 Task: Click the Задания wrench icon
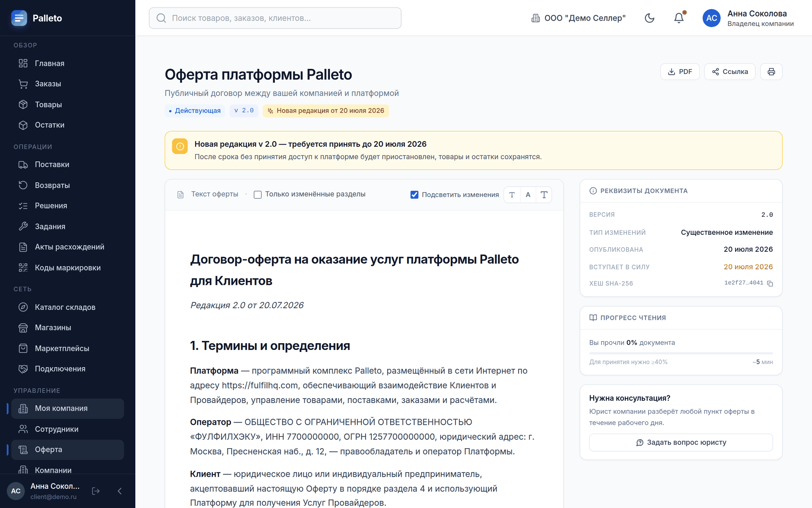pyautogui.click(x=23, y=227)
